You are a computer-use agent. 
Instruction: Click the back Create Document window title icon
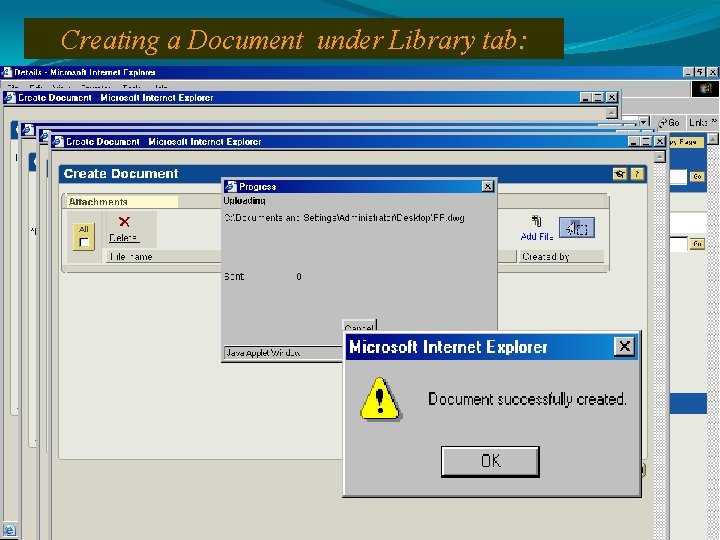tap(10, 97)
